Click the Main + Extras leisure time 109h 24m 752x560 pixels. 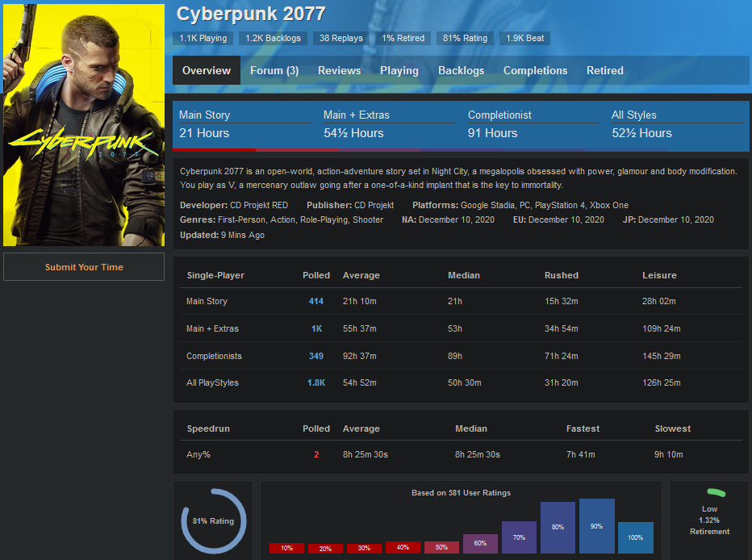coord(662,328)
